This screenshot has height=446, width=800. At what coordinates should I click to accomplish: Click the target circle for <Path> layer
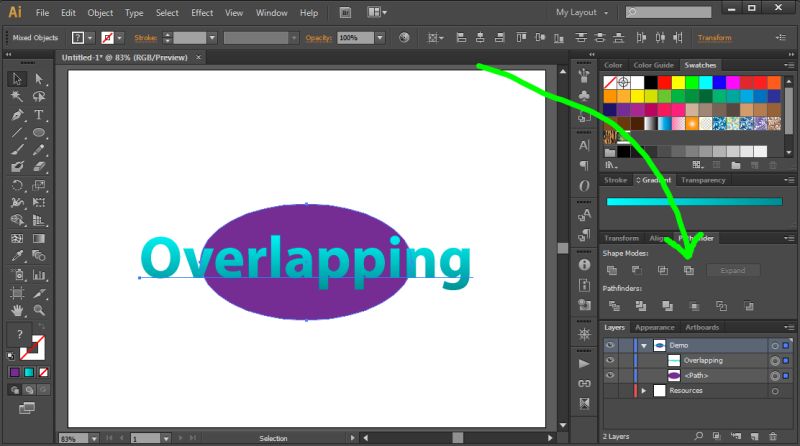point(775,376)
